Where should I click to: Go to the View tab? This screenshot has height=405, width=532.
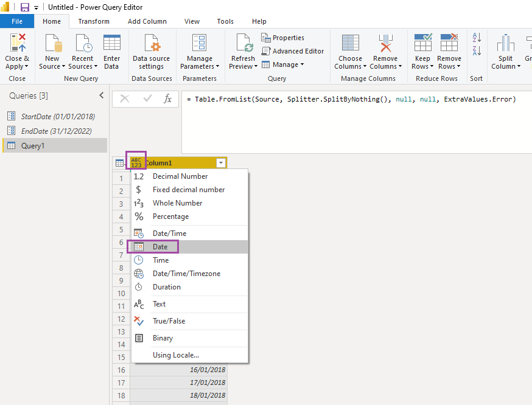tap(192, 21)
